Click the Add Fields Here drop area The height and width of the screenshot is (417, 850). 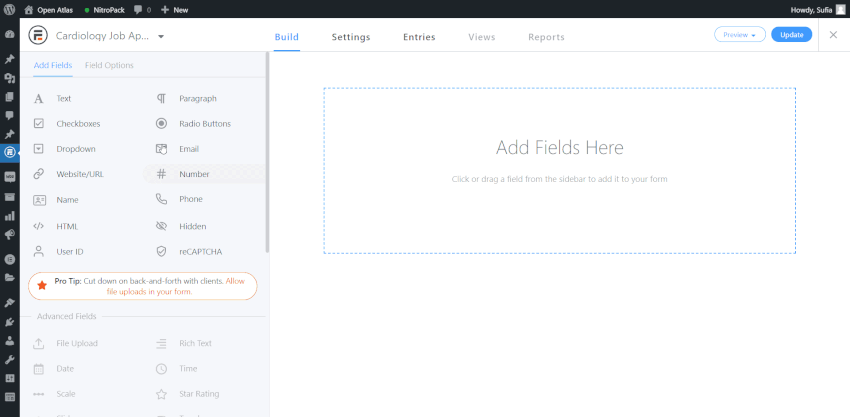[559, 170]
